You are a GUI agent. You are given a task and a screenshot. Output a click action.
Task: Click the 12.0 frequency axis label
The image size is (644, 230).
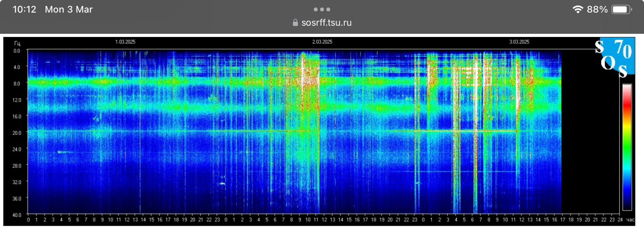tap(17, 100)
